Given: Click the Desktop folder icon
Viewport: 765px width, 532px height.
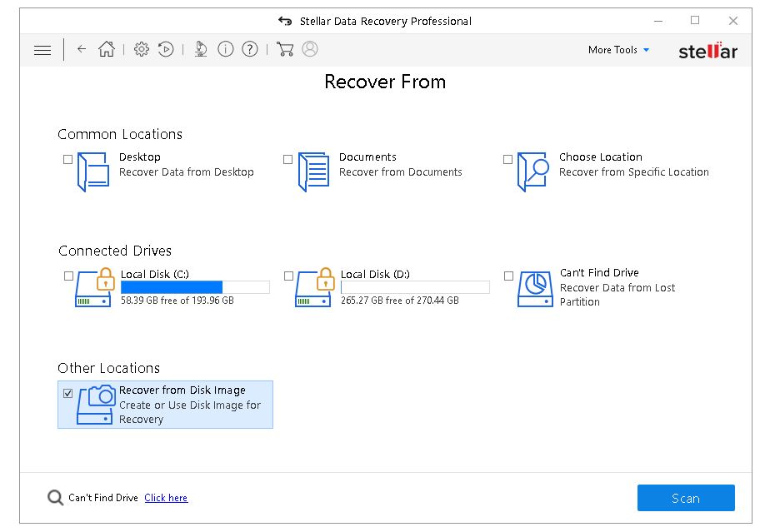Looking at the screenshot, I should 92,172.
